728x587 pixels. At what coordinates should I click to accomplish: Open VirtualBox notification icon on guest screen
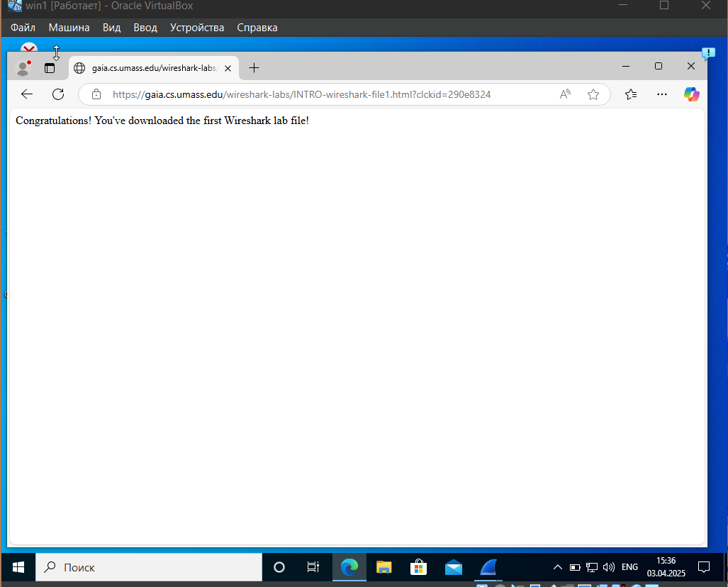click(708, 53)
